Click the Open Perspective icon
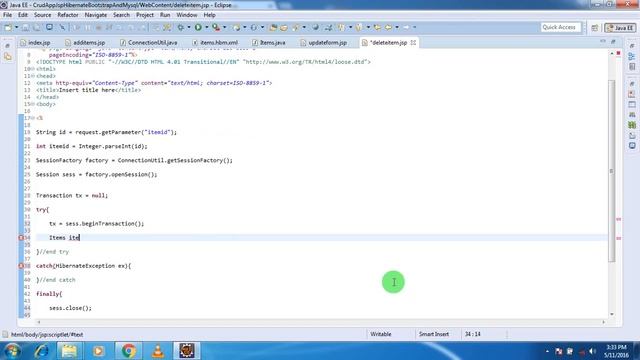 [x=595, y=28]
